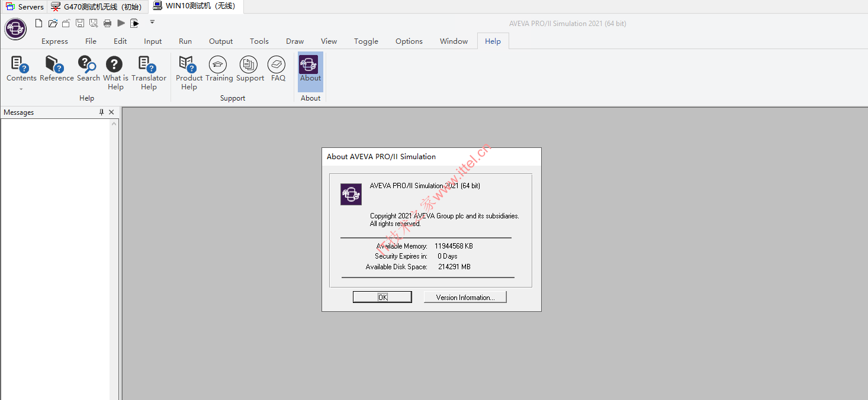
Task: Close the Messages panel
Action: pos(111,112)
